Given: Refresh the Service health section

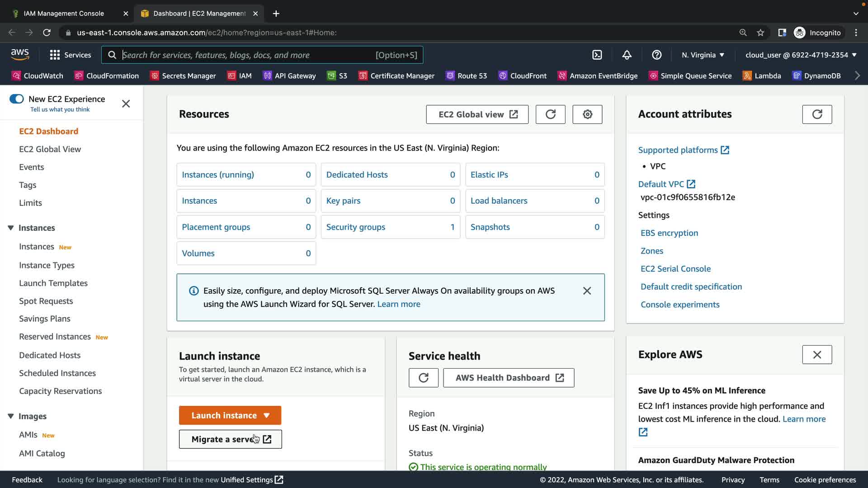Looking at the screenshot, I should pyautogui.click(x=423, y=378).
